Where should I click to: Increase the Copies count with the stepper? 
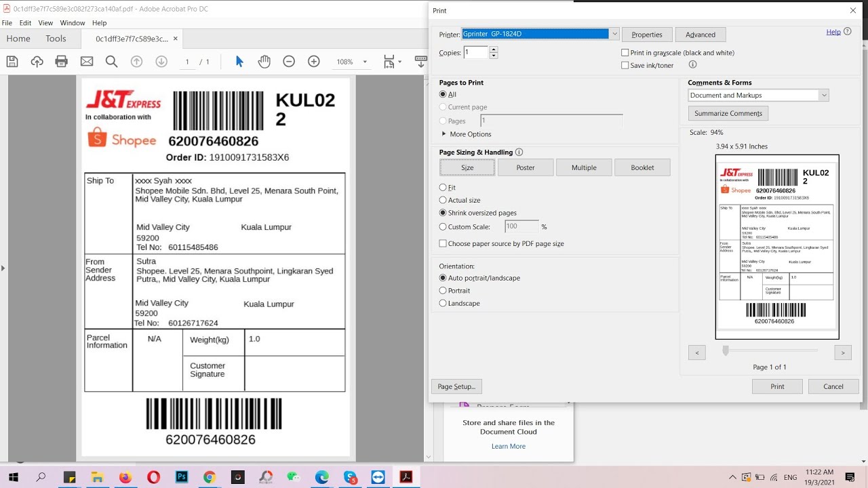pos(493,49)
